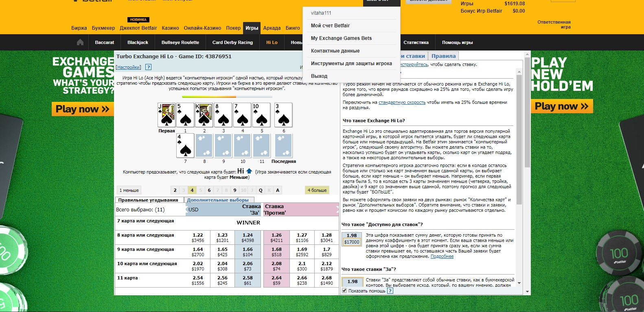644x312 pixels.
Task: Back 8 карта или следующая at 1.24
Action: click(x=248, y=237)
